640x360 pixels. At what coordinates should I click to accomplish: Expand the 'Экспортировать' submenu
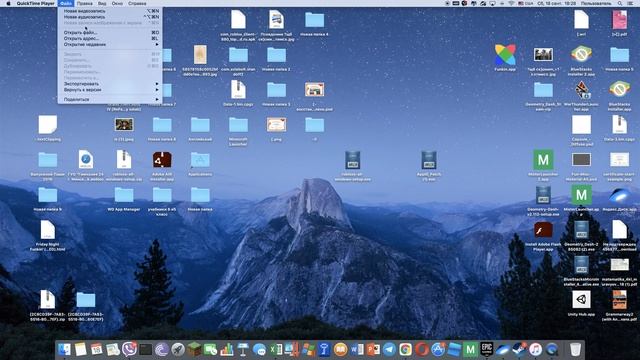tap(110, 84)
